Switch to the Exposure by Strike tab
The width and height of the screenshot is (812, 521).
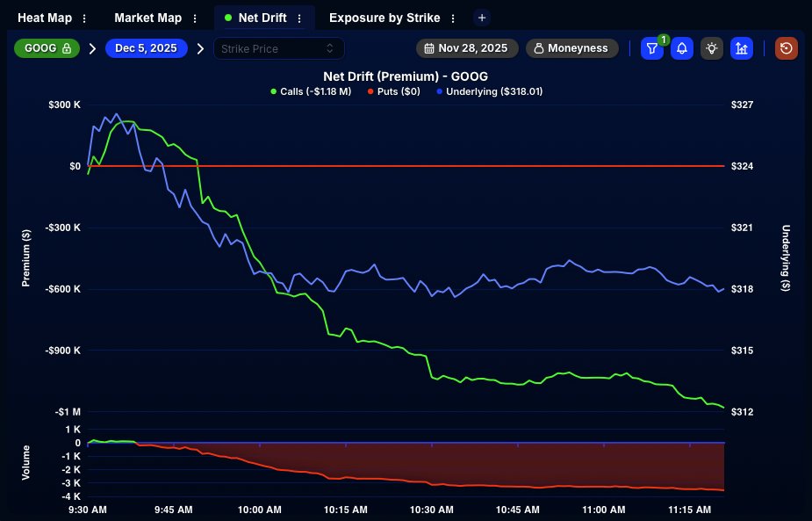pyautogui.click(x=383, y=17)
